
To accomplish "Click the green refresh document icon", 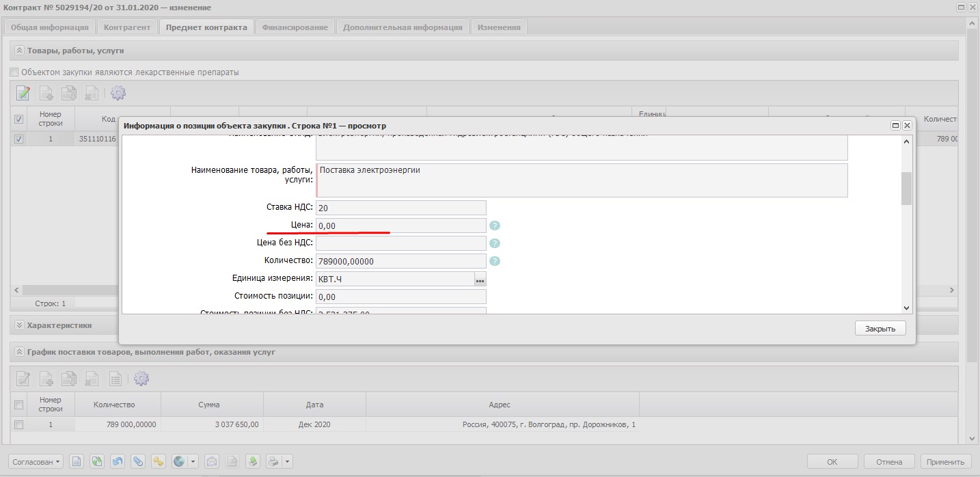I will pos(96,461).
